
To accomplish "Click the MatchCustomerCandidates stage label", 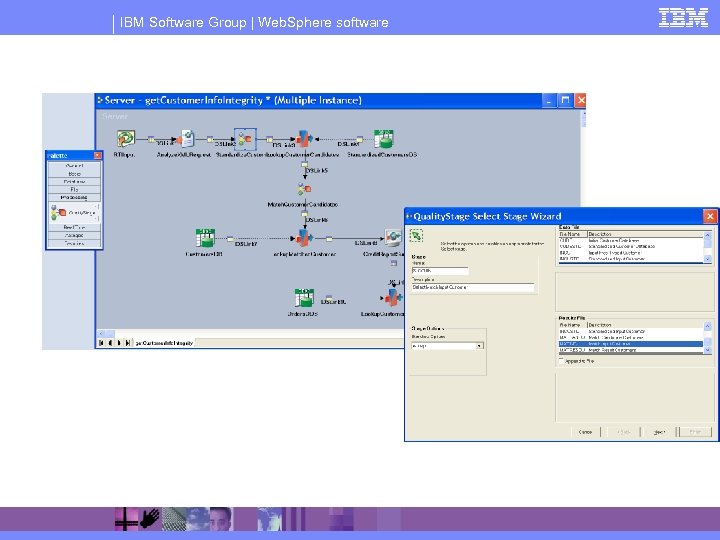I will click(303, 204).
